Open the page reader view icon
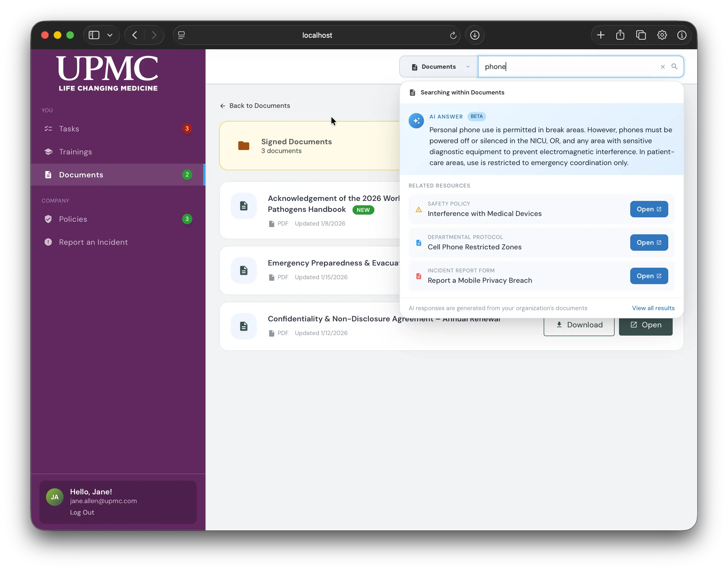 (x=181, y=35)
